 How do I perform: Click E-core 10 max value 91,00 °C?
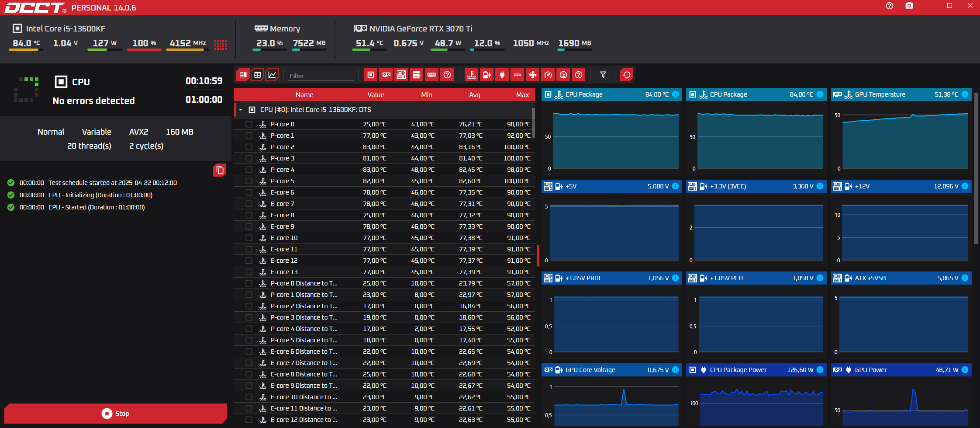[x=518, y=238]
